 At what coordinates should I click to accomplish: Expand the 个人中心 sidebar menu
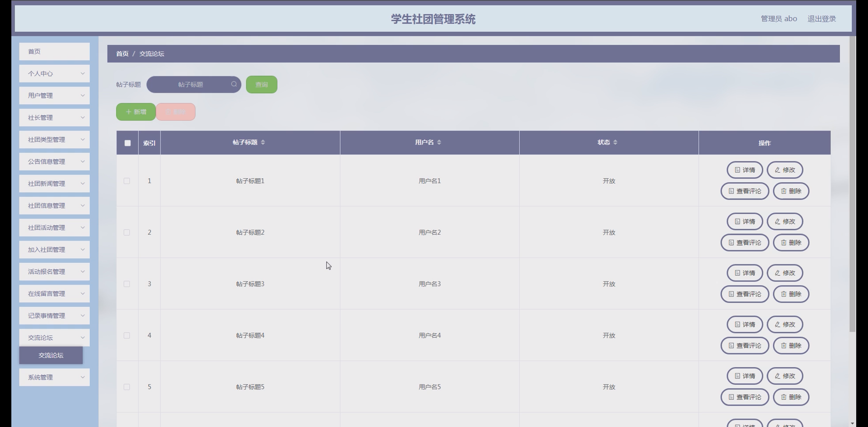[x=54, y=73]
